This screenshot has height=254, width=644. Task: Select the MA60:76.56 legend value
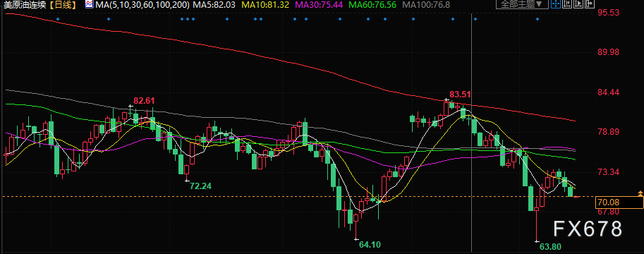372,5
